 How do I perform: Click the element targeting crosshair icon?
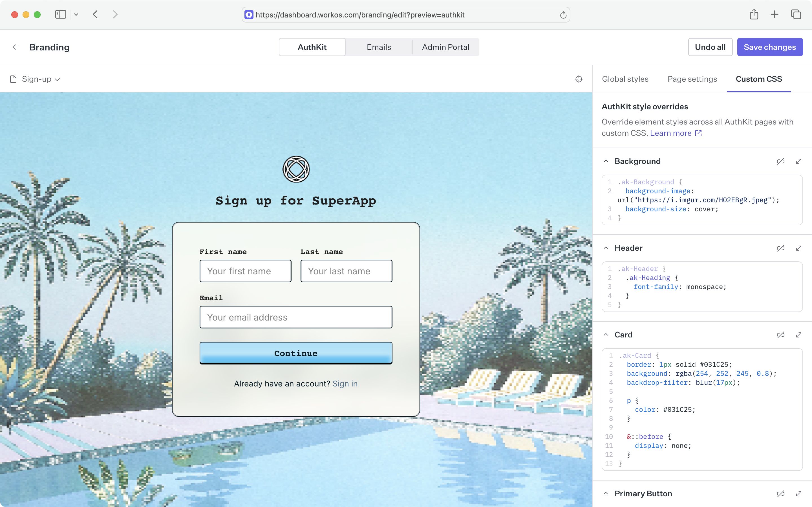[x=579, y=79]
